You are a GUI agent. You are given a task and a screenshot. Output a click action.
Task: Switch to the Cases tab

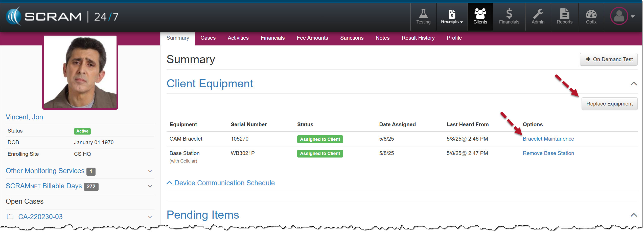click(208, 38)
